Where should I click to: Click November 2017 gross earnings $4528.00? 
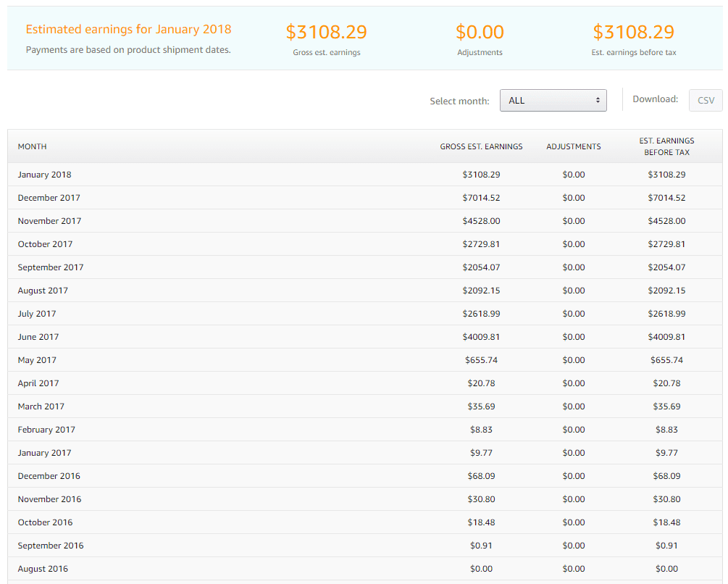(x=481, y=221)
